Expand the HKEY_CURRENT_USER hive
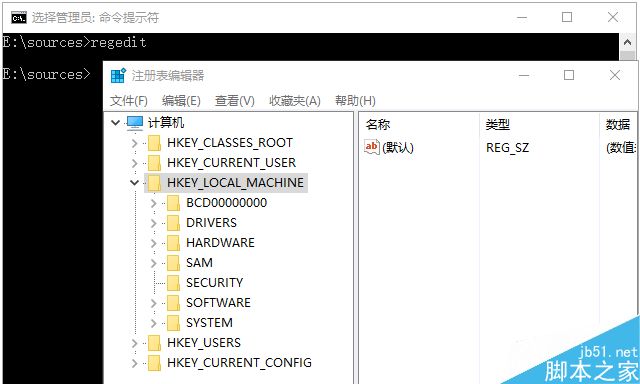Image resolution: width=640 pixels, height=384 pixels. pos(134,163)
